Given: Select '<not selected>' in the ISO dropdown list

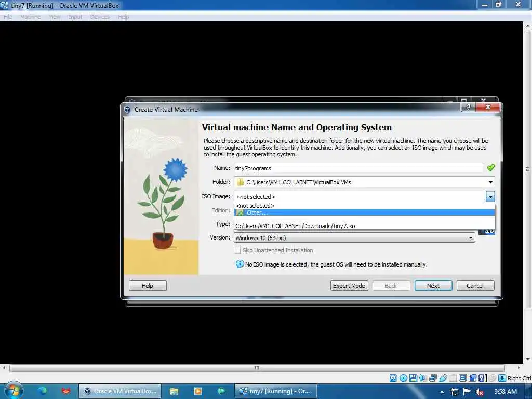Looking at the screenshot, I should [x=364, y=206].
